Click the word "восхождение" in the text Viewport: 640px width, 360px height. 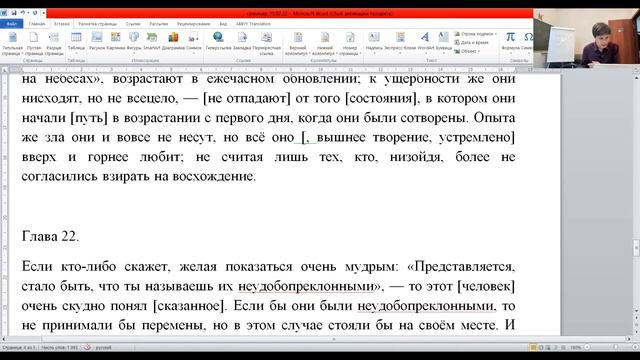point(213,176)
